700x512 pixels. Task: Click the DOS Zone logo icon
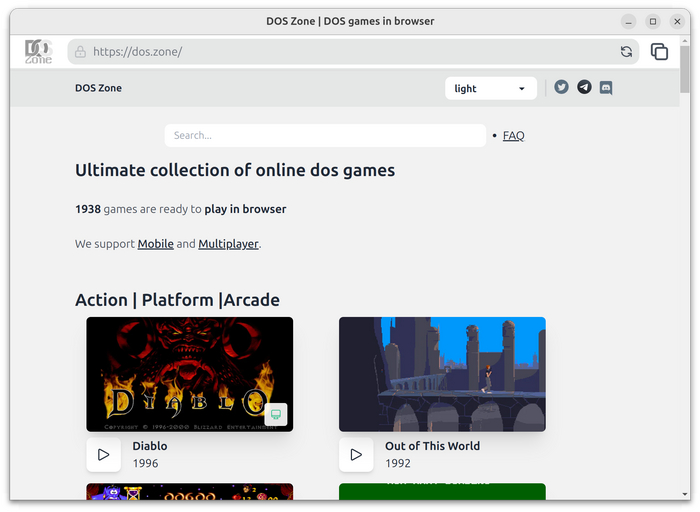click(38, 51)
